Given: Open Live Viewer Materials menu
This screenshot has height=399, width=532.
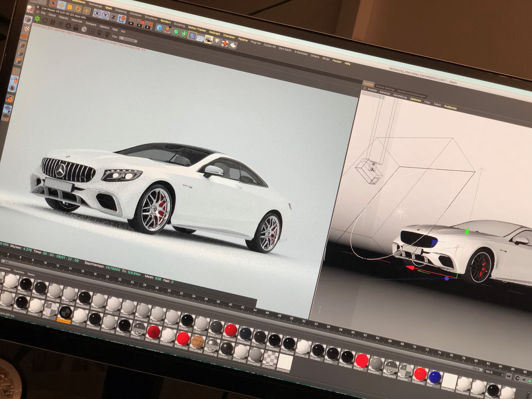Looking at the screenshot, I should [77, 21].
